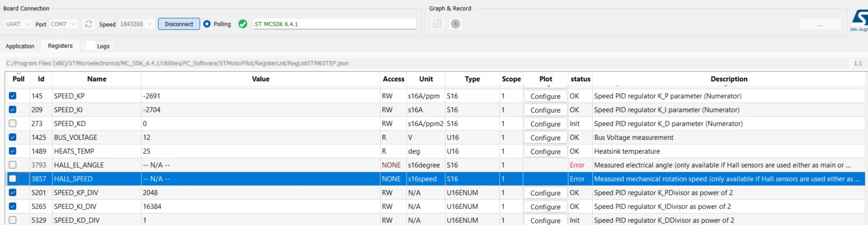Click the green connection status check icon

242,24
